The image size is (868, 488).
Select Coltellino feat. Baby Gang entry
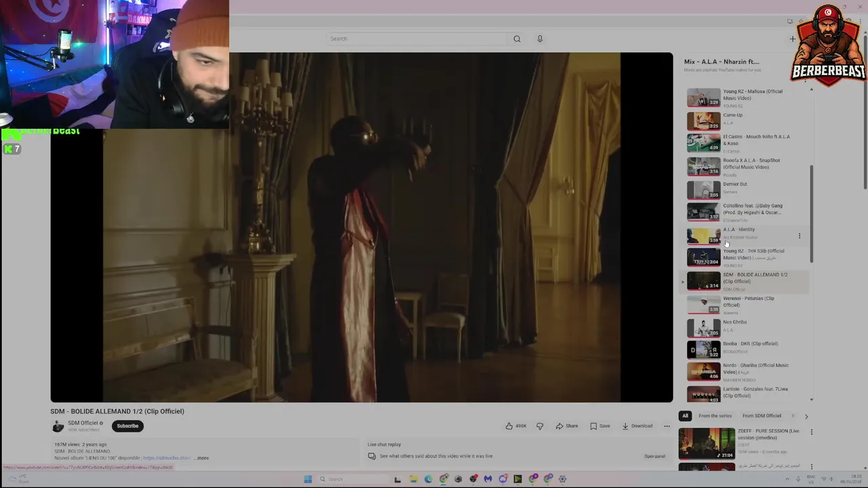[746, 212]
